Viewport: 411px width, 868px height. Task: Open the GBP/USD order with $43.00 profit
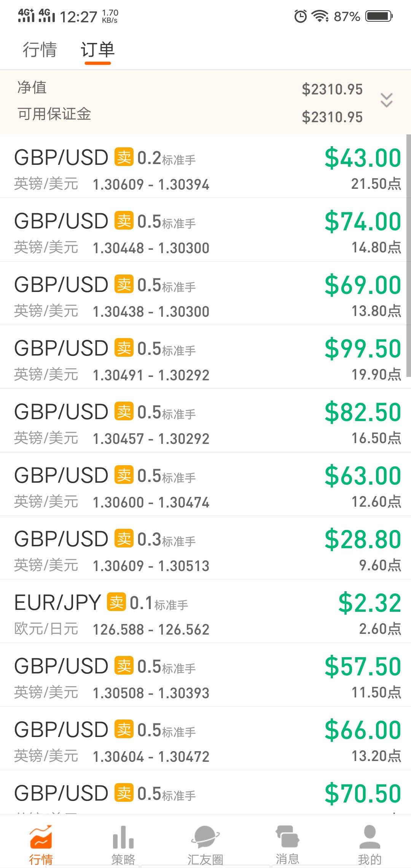[205, 166]
